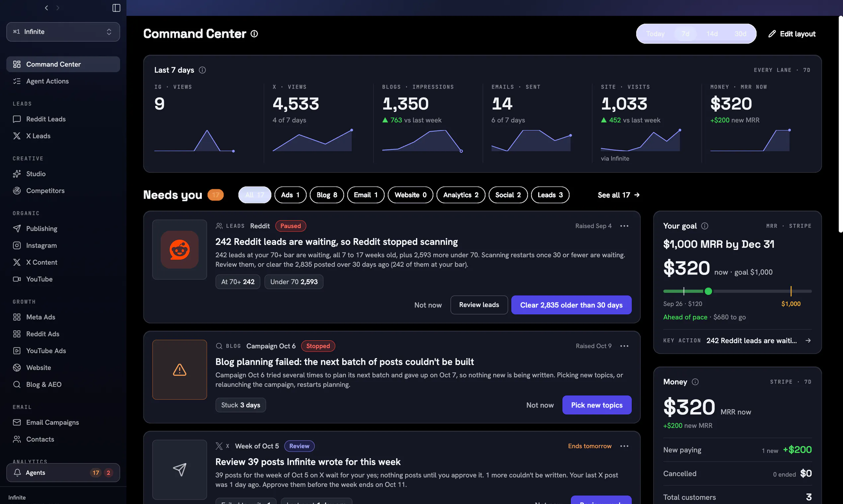Filter Needs you by All 17
This screenshot has width=843, height=504.
tap(255, 195)
